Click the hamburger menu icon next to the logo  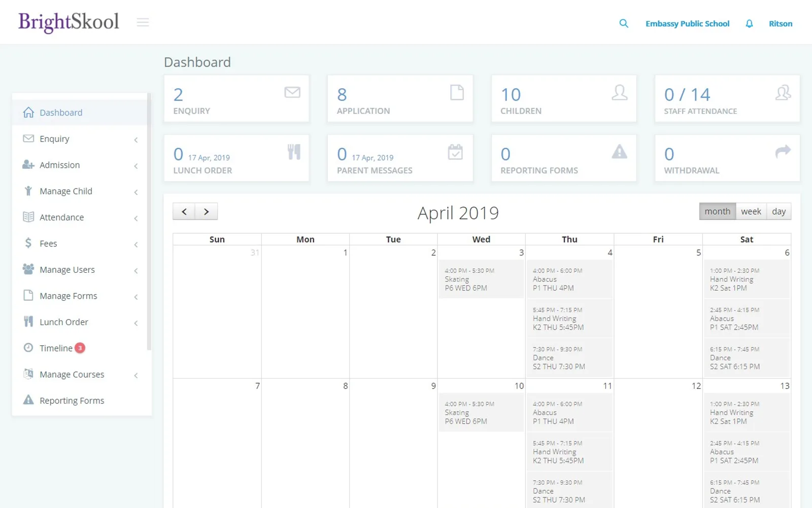pyautogui.click(x=143, y=22)
